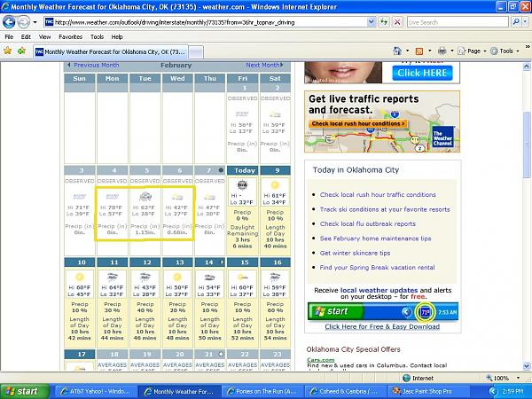Open the Page command bar menu
Viewport: 532px width, 399px height.
pyautogui.click(x=472, y=51)
